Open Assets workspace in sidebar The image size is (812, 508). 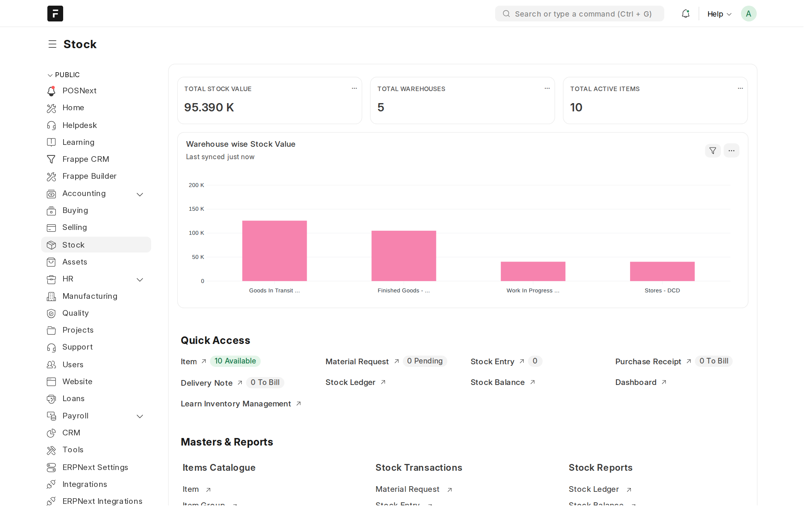96,262
